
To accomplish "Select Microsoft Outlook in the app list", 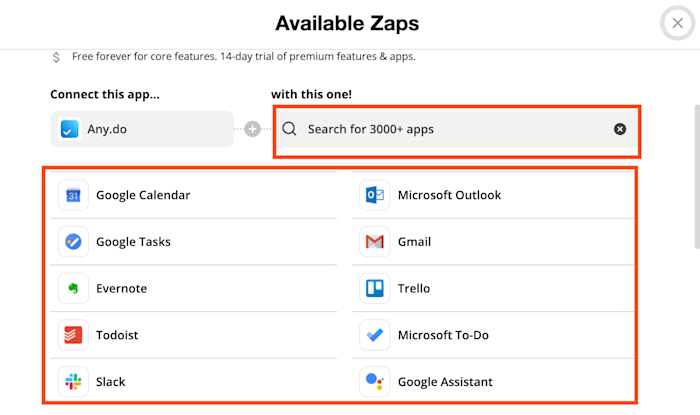I will (493, 195).
